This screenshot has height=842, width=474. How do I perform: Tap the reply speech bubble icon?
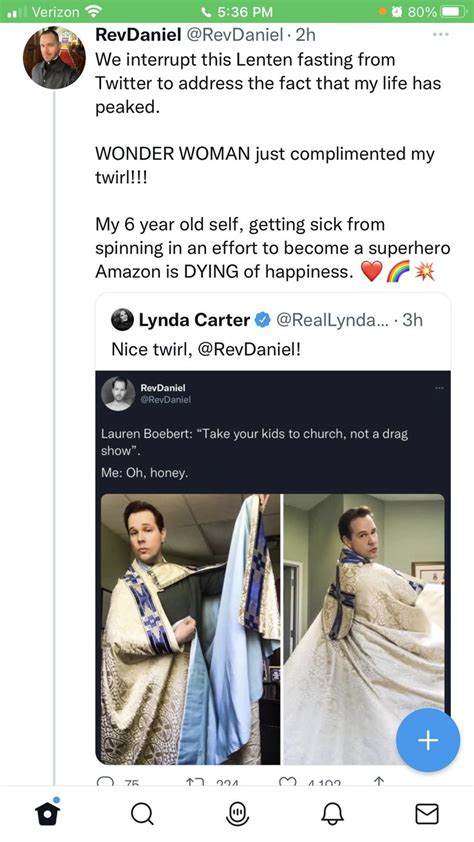[x=103, y=782]
